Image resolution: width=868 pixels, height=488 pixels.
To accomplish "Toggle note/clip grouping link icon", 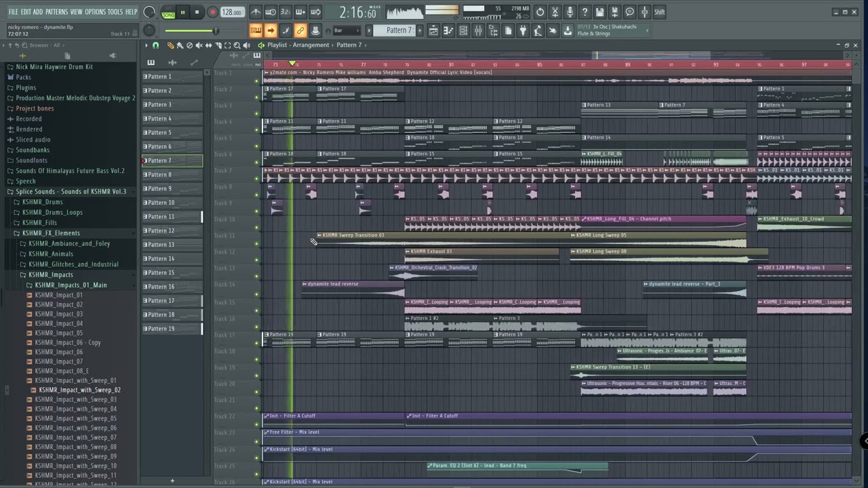I will (x=300, y=30).
